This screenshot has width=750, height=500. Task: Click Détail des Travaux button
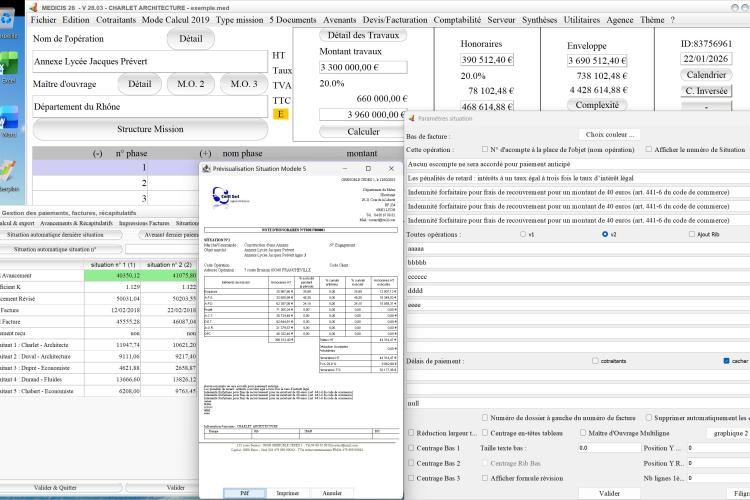point(363,35)
